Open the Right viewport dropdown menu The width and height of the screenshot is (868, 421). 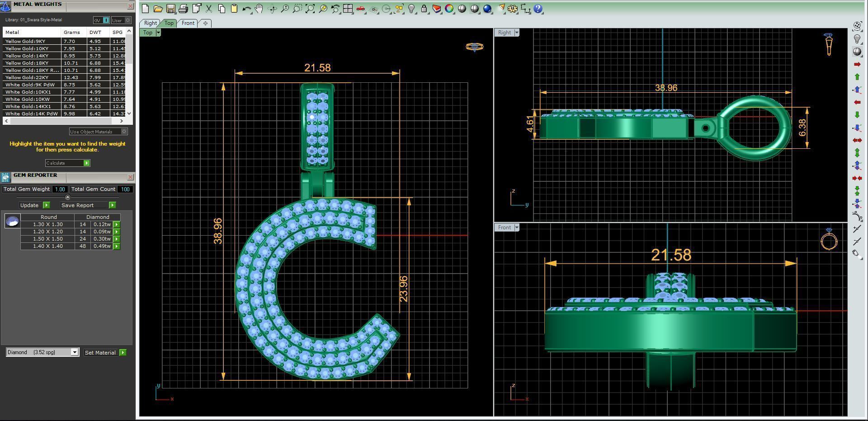tap(517, 33)
